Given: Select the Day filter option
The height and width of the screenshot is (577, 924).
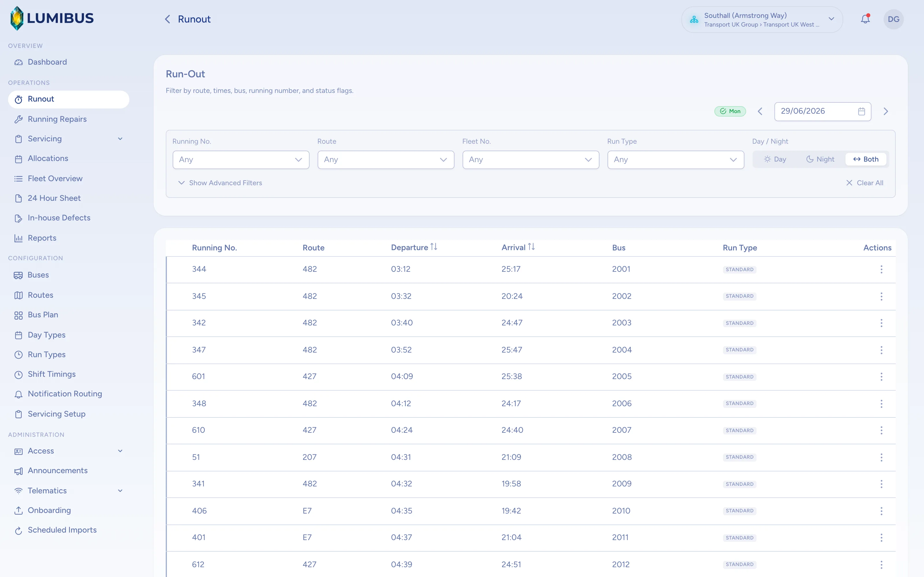Looking at the screenshot, I should pyautogui.click(x=775, y=159).
